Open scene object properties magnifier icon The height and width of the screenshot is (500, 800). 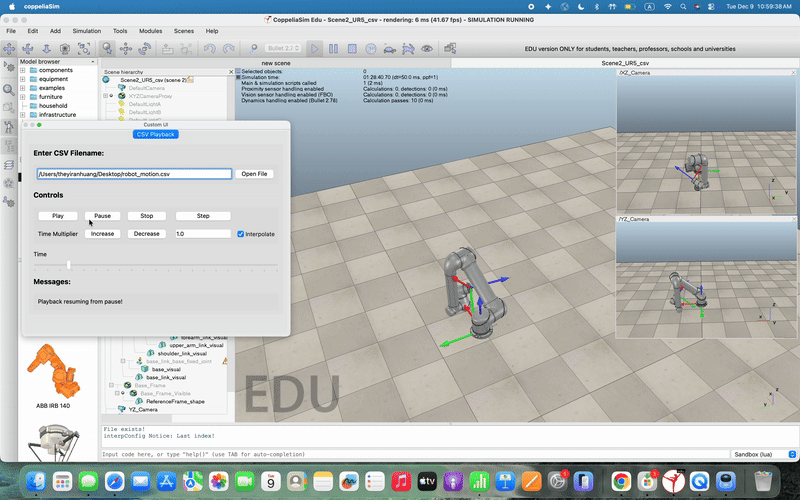[x=9, y=90]
